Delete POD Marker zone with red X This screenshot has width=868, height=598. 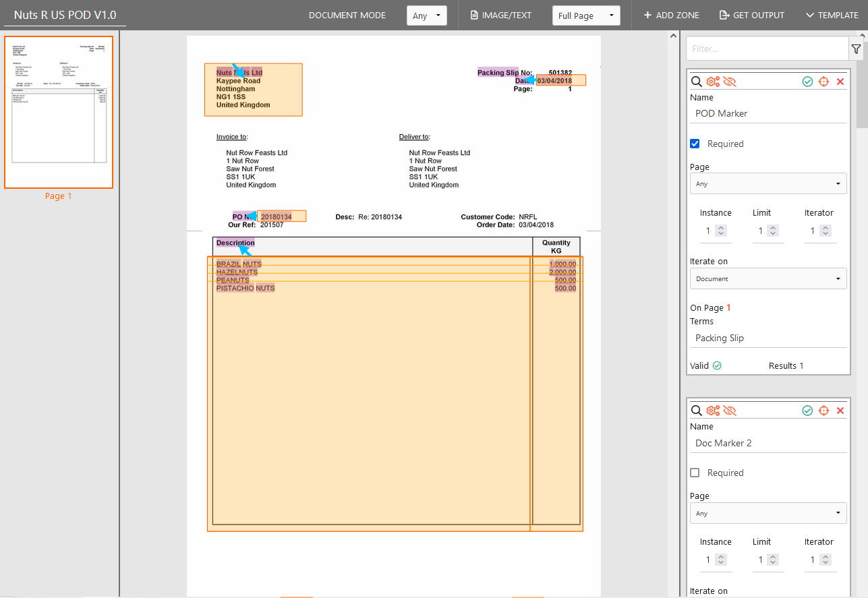840,82
